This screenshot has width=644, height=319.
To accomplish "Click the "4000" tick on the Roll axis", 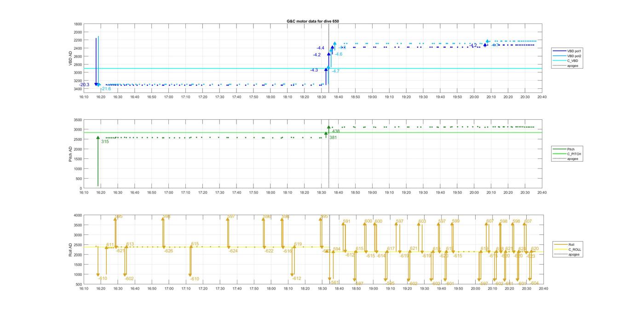I will coord(78,215).
